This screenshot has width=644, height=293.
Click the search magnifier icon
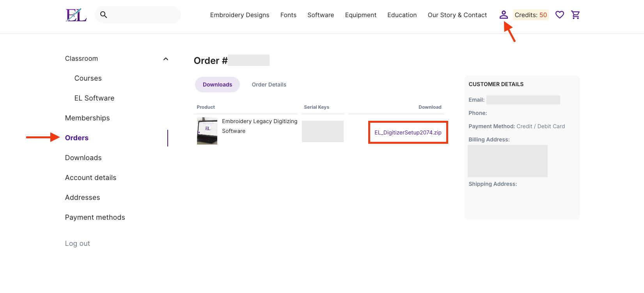103,15
